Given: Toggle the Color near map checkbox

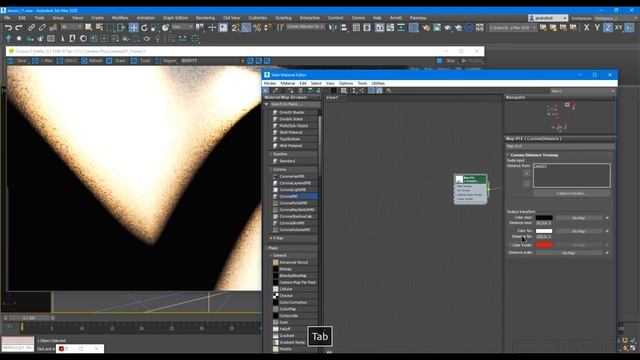Looking at the screenshot, I should click(607, 218).
